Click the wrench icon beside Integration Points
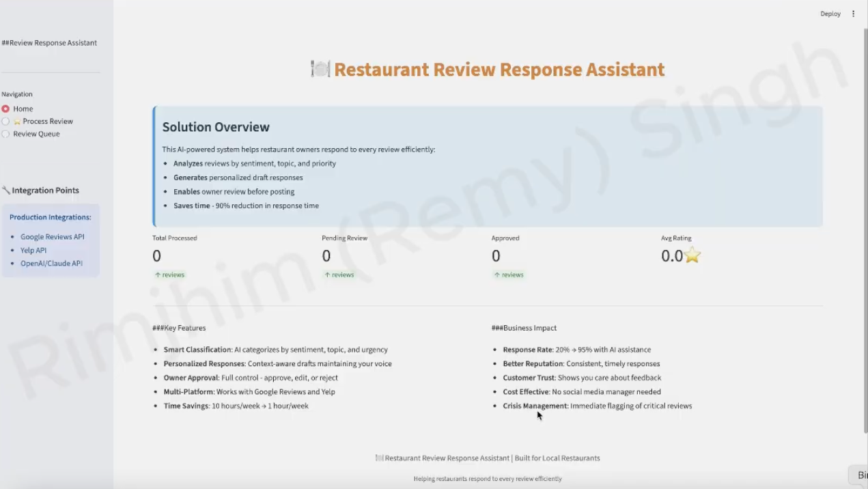868x489 pixels. coord(6,191)
